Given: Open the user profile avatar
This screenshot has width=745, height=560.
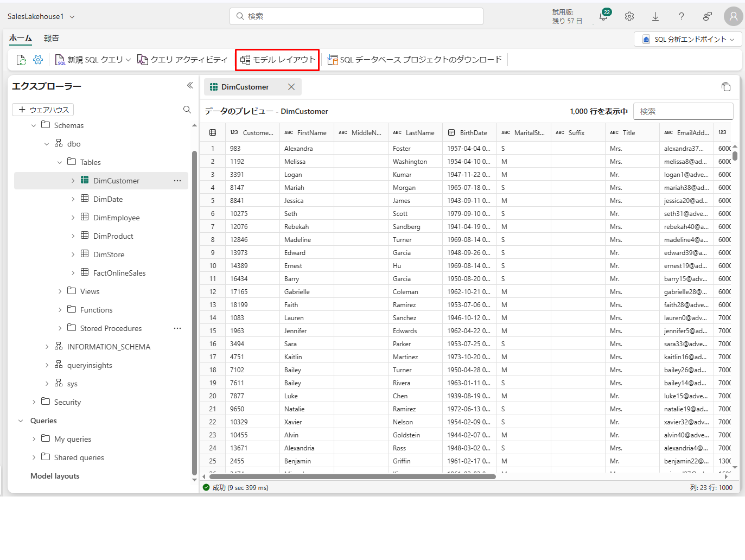Looking at the screenshot, I should (x=734, y=16).
